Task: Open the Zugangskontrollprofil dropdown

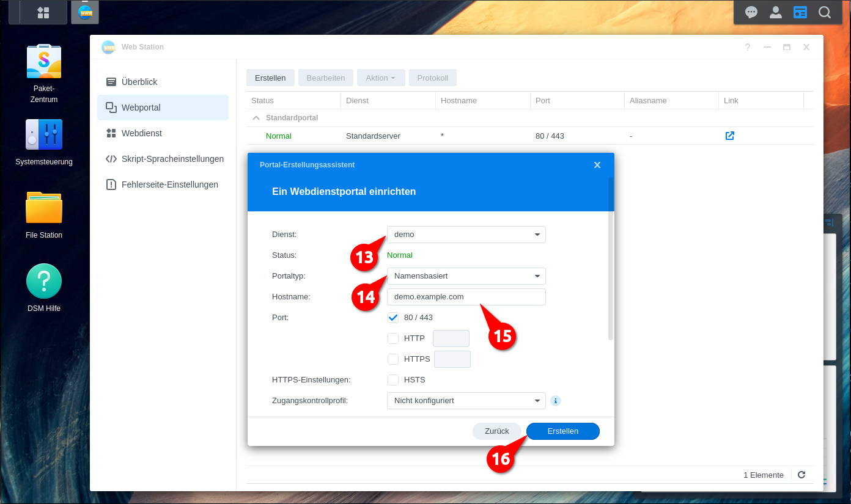Action: click(x=466, y=401)
